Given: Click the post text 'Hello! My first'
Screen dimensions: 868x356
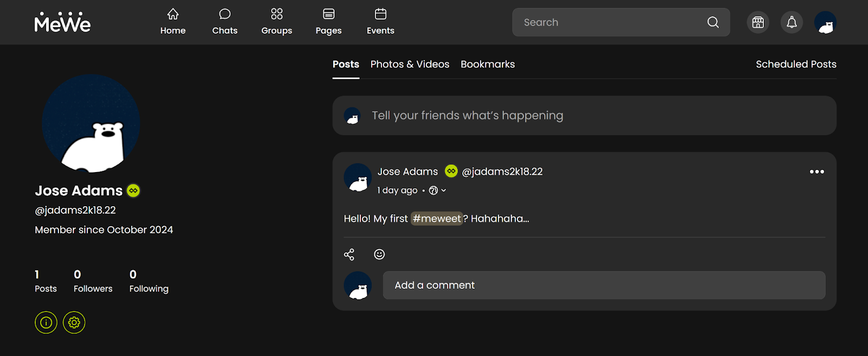Looking at the screenshot, I should pos(375,219).
